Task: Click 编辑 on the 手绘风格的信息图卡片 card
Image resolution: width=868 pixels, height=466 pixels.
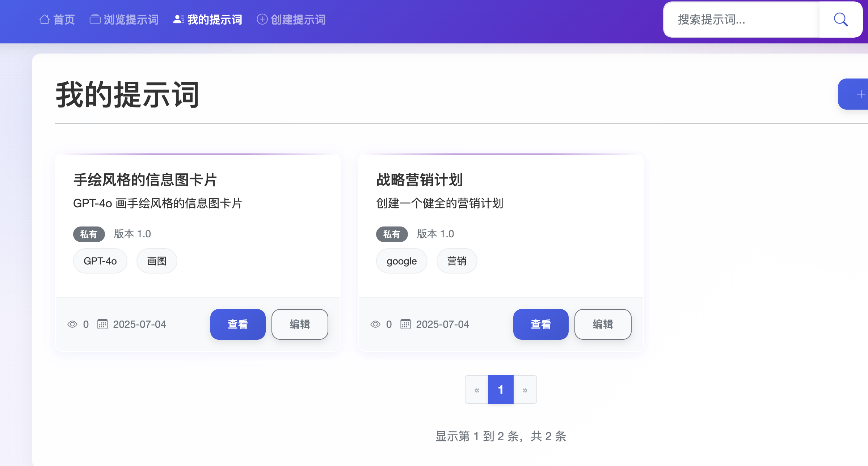Action: [300, 324]
